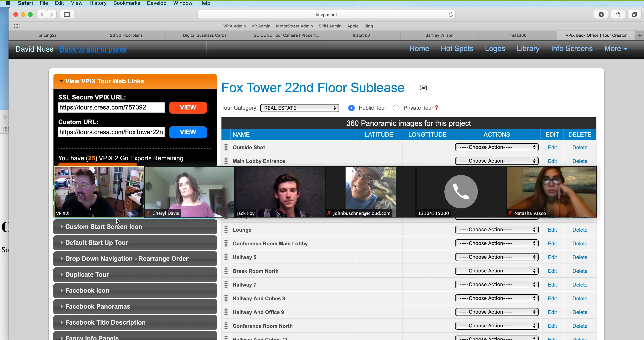Click Delete for Break Room North

(580, 271)
